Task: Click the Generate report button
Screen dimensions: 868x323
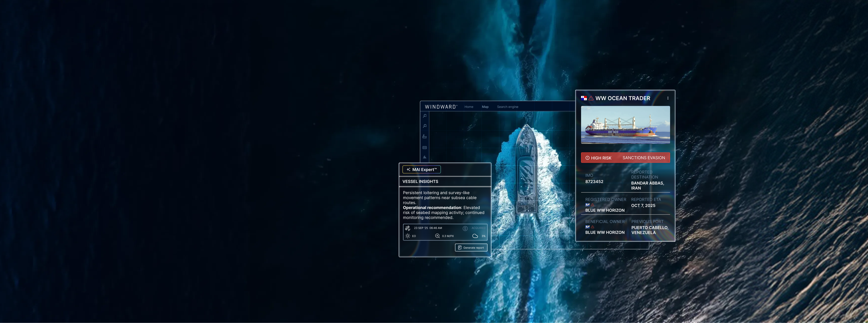Action: point(471,248)
